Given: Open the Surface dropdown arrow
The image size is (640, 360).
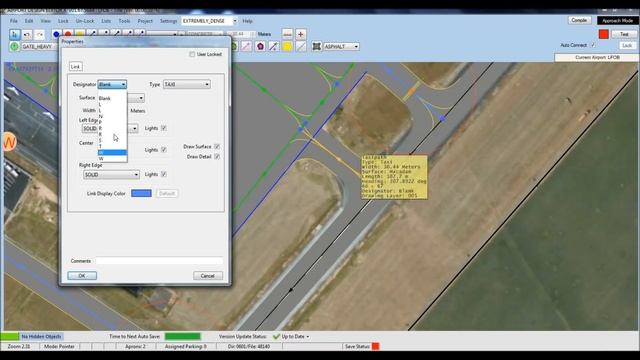Looking at the screenshot, I should tap(141, 98).
